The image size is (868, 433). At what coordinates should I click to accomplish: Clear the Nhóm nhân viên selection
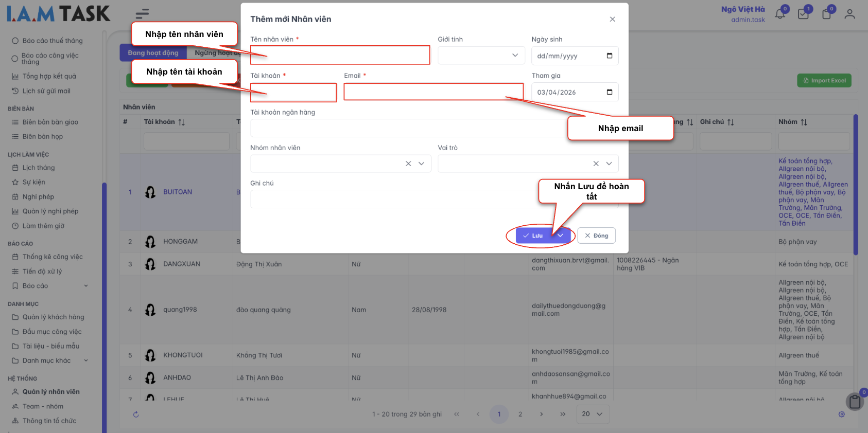point(408,164)
